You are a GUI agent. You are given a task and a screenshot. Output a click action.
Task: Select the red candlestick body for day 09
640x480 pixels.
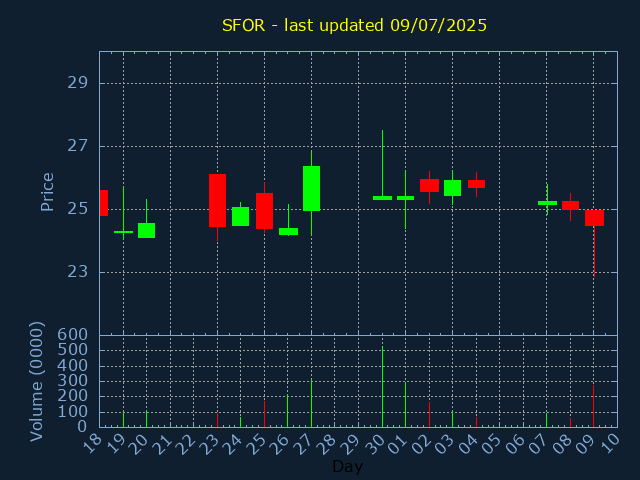pyautogui.click(x=594, y=218)
